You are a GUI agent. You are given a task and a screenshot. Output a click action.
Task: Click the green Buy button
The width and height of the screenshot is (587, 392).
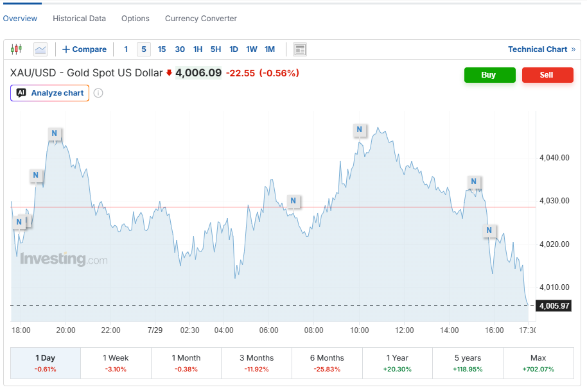(x=489, y=75)
